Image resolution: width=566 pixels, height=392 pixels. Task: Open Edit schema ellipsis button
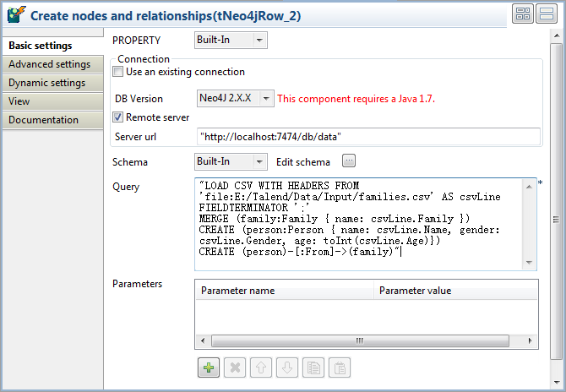point(349,161)
